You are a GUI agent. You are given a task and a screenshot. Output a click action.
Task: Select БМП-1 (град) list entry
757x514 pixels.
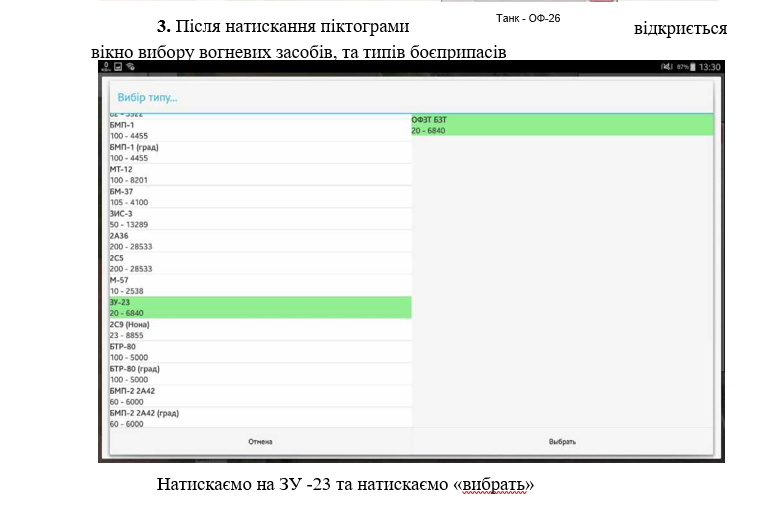click(x=259, y=152)
